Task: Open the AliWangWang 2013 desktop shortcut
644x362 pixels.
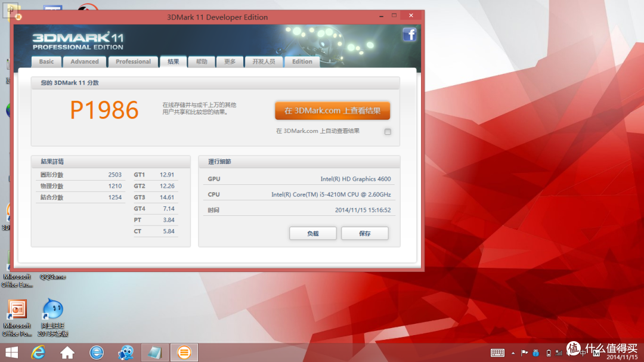Action: pyautogui.click(x=52, y=318)
